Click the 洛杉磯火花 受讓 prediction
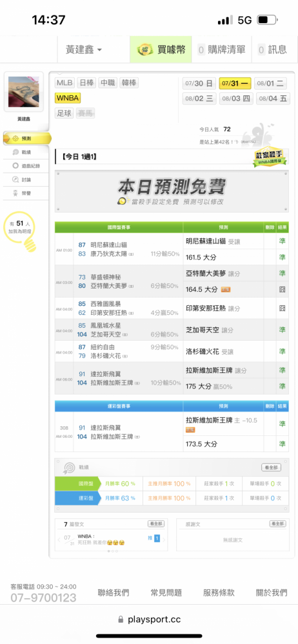 pyautogui.click(x=210, y=352)
